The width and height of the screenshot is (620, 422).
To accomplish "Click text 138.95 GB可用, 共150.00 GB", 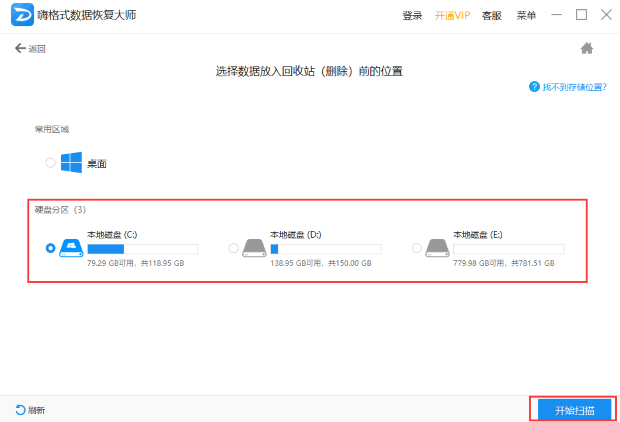I will click(x=321, y=263).
